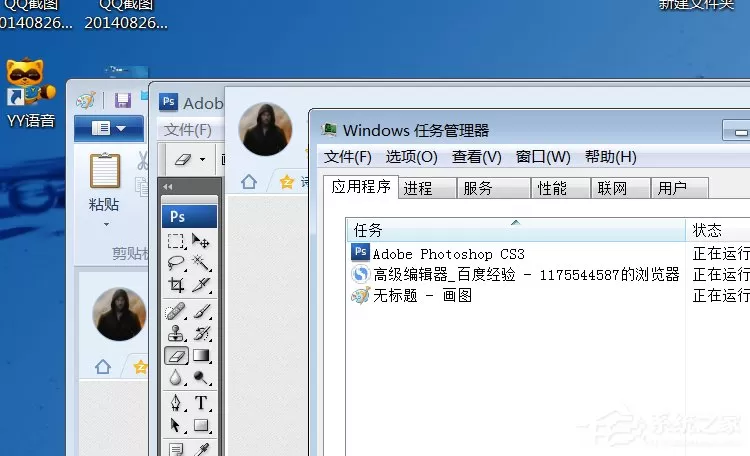
Task: Select the Rectangular Marquee tool
Action: [176, 241]
